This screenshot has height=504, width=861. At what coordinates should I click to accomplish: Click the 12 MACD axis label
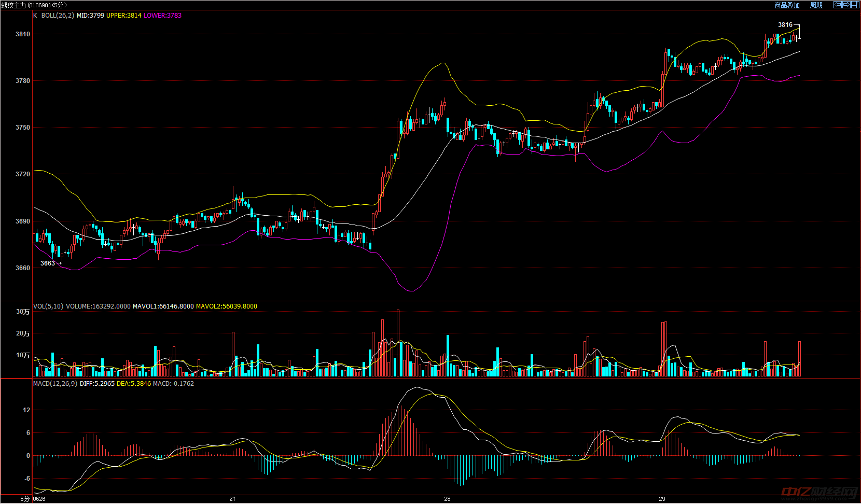[26, 410]
